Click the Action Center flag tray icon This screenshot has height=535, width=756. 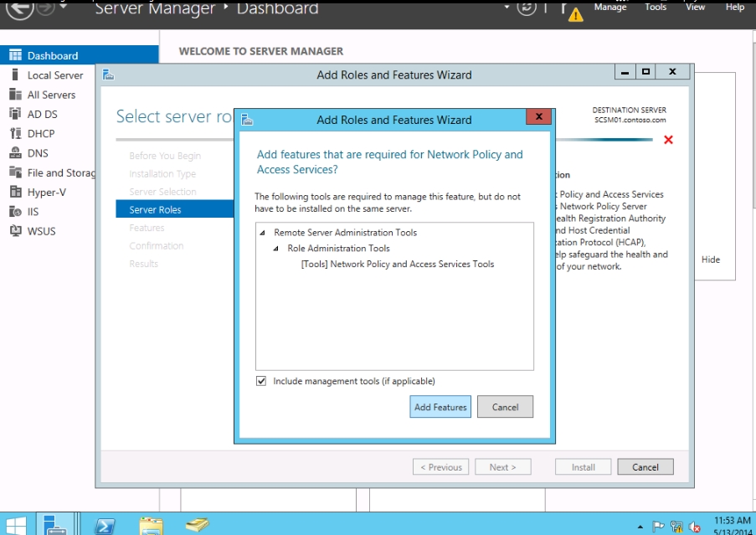[658, 527]
